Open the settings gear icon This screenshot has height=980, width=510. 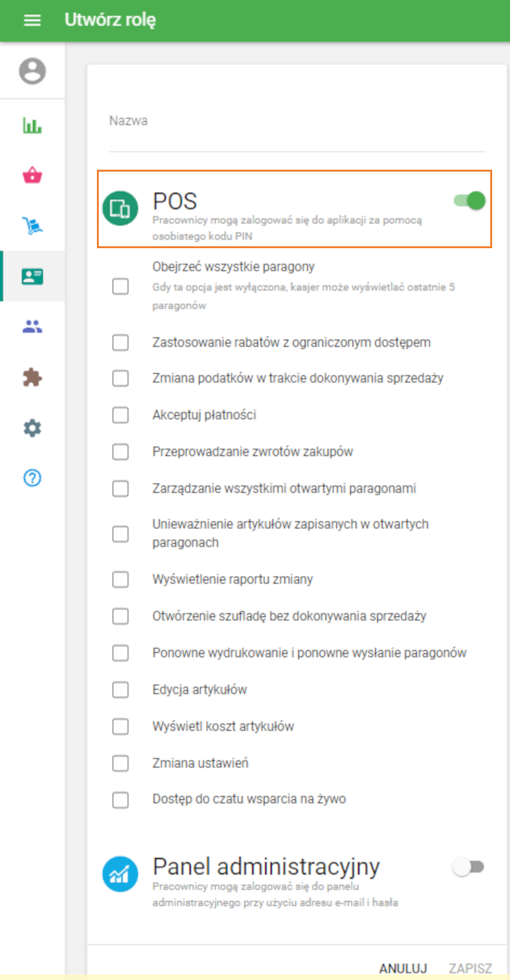32,428
